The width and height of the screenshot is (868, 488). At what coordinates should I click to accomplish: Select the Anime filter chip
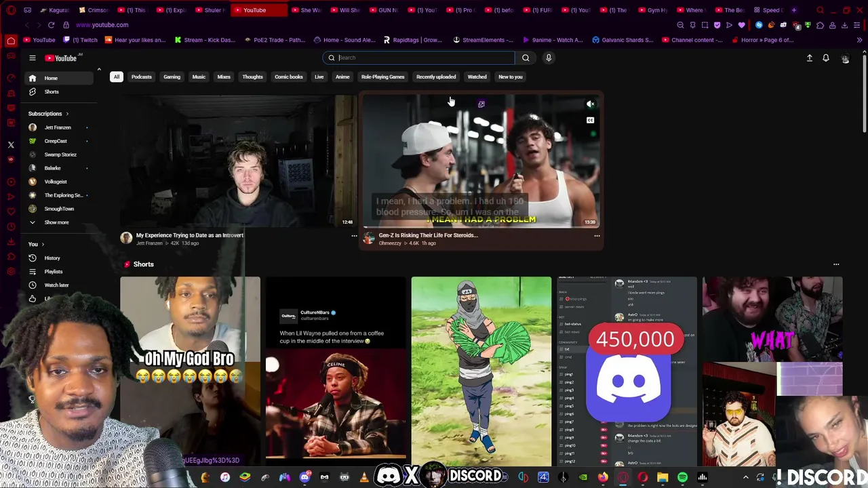342,77
